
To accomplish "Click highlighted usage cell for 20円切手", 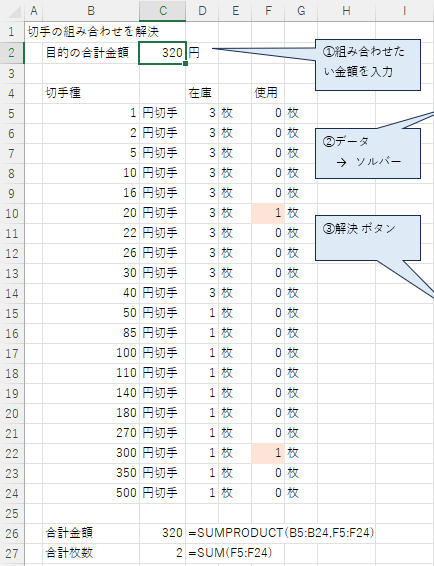I will click(x=268, y=213).
